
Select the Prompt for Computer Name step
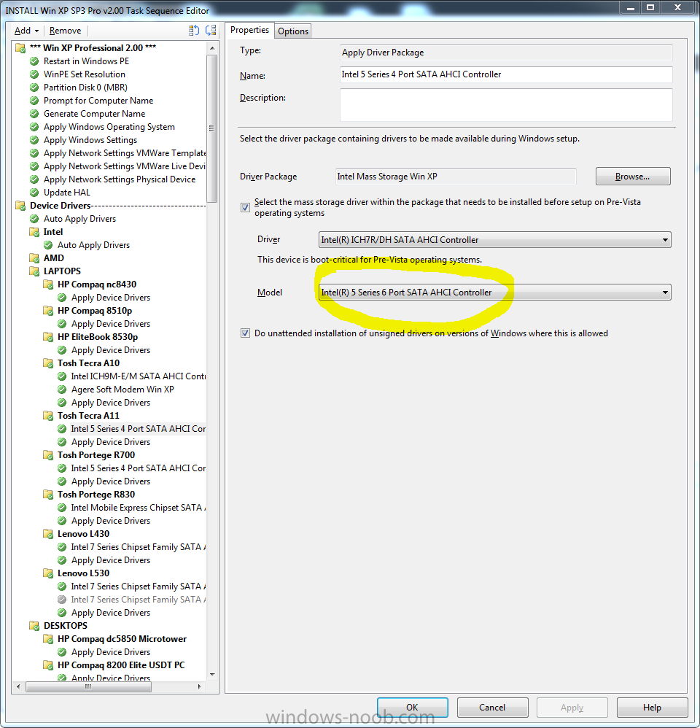[98, 101]
